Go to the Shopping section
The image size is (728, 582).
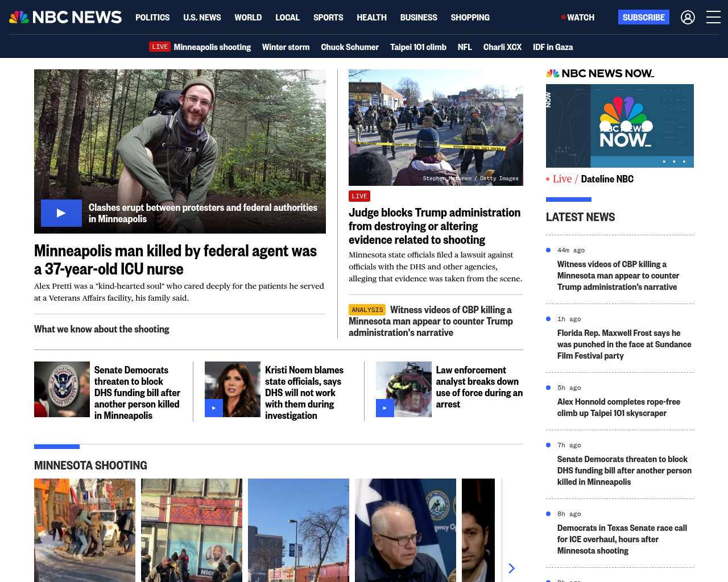coord(470,18)
